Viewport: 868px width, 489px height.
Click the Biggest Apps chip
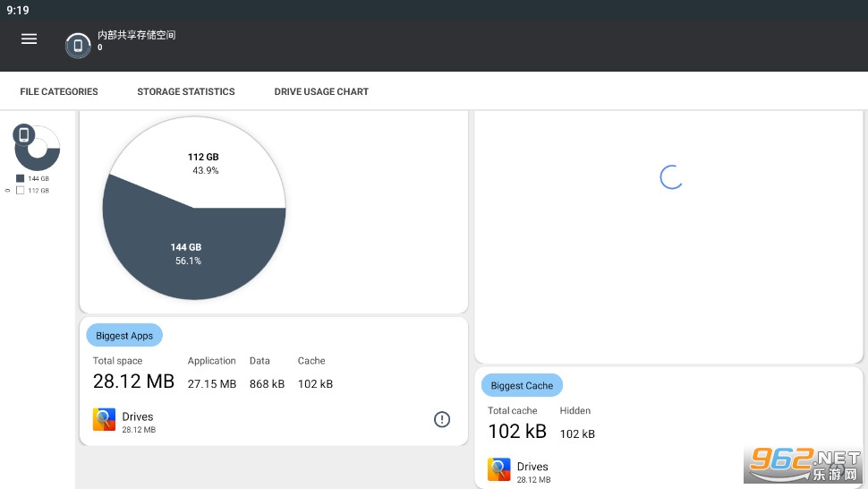click(124, 336)
